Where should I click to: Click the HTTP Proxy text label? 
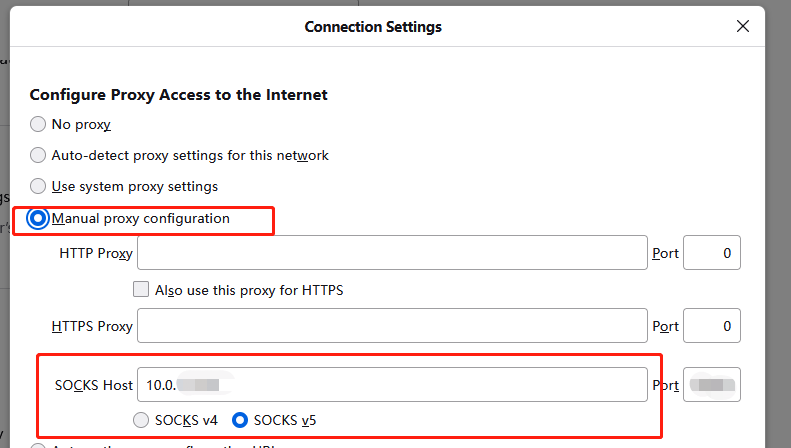tap(96, 254)
